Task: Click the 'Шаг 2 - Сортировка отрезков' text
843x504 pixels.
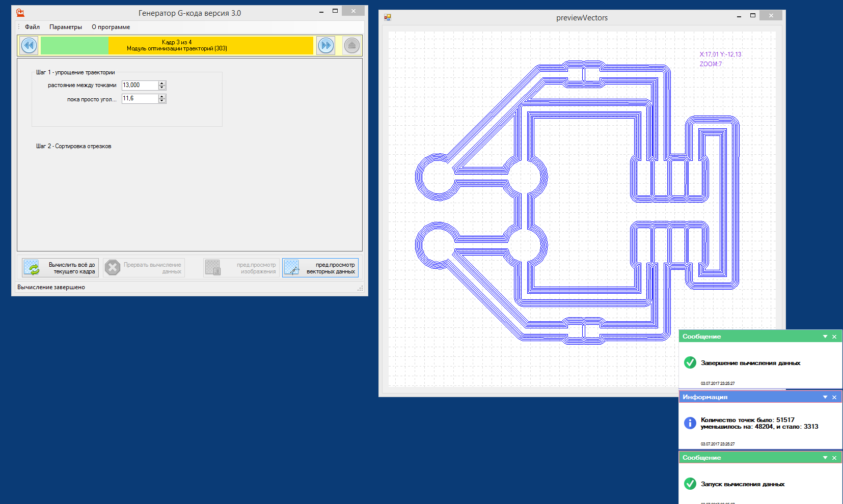Action: [x=73, y=146]
